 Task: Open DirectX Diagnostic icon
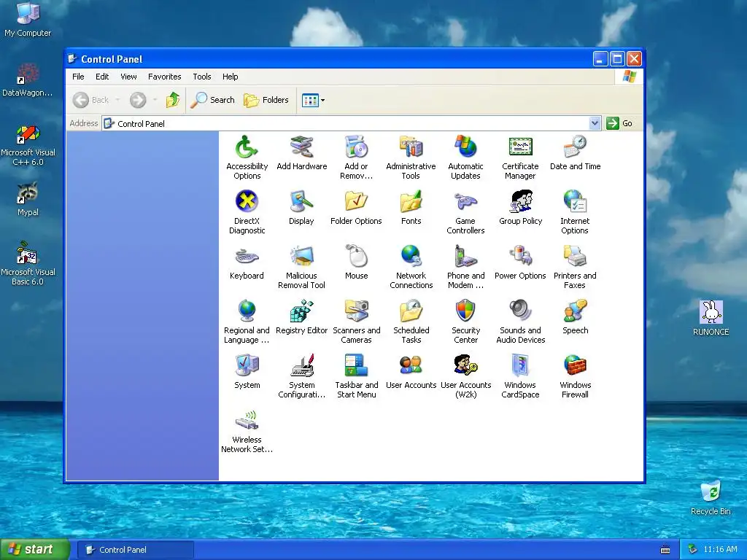point(247,201)
